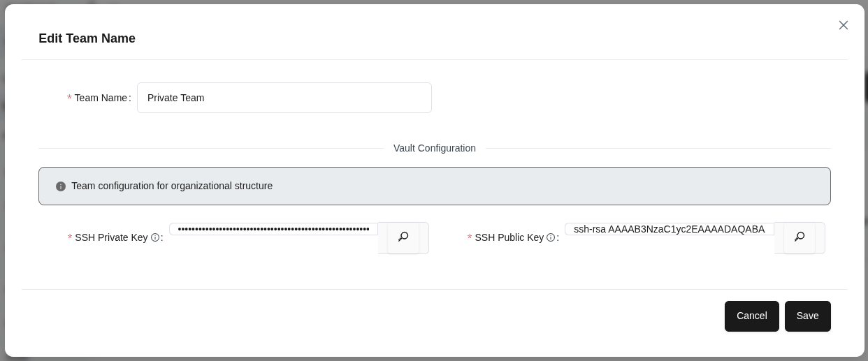868x361 pixels.
Task: Click the info icon next to SSH Public Key
Action: [x=551, y=237]
